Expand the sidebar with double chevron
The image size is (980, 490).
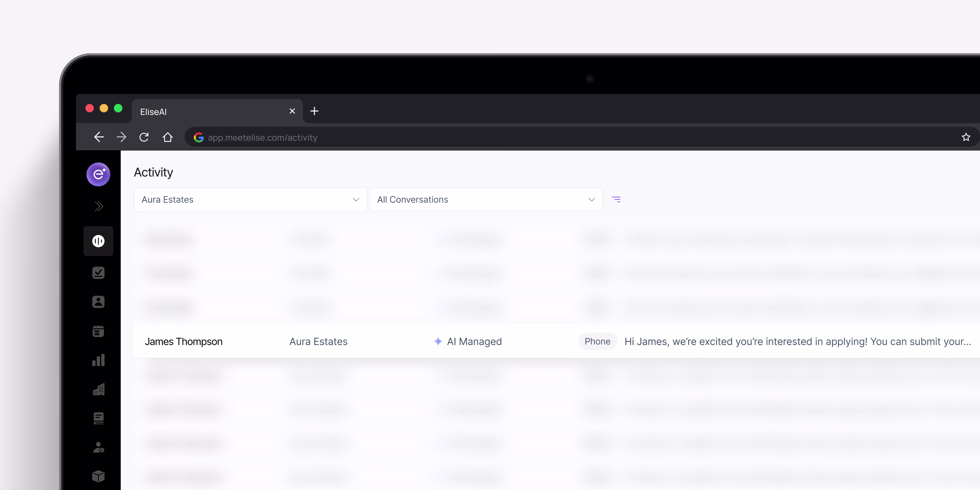point(99,206)
